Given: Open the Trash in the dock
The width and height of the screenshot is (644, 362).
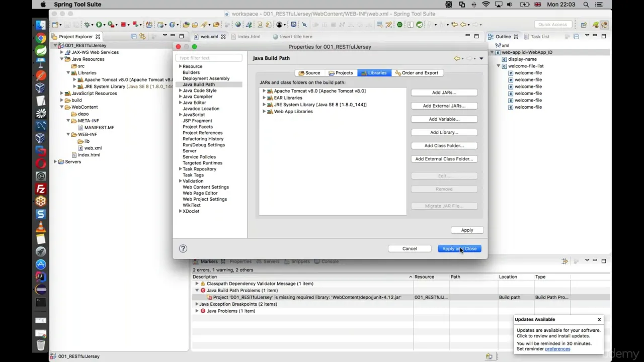Looking at the screenshot, I should click(41, 345).
